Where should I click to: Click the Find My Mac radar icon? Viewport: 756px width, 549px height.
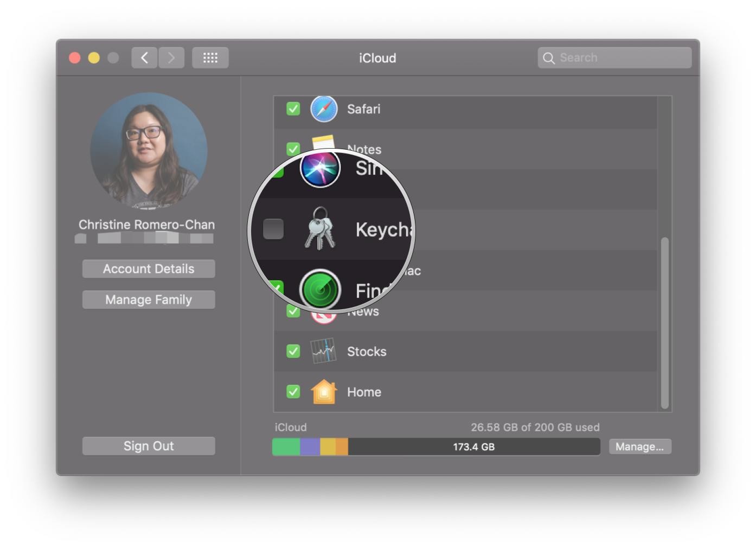tap(320, 289)
